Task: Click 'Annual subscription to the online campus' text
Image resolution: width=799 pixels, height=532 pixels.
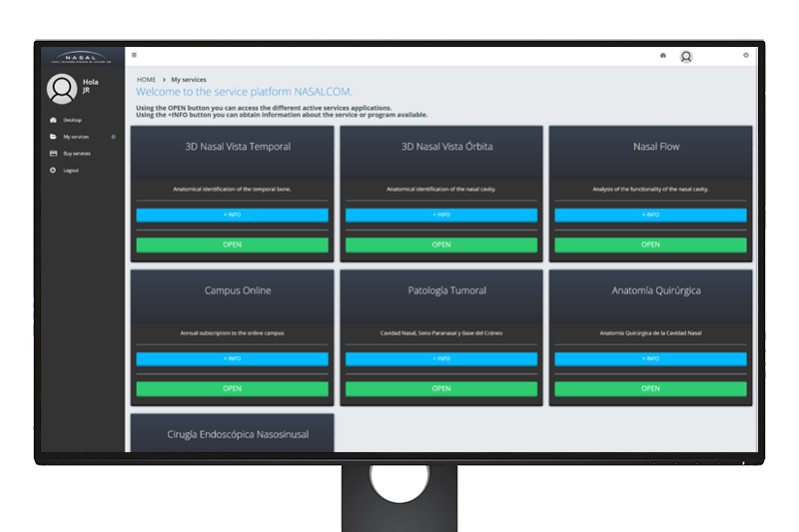Action: (233, 333)
